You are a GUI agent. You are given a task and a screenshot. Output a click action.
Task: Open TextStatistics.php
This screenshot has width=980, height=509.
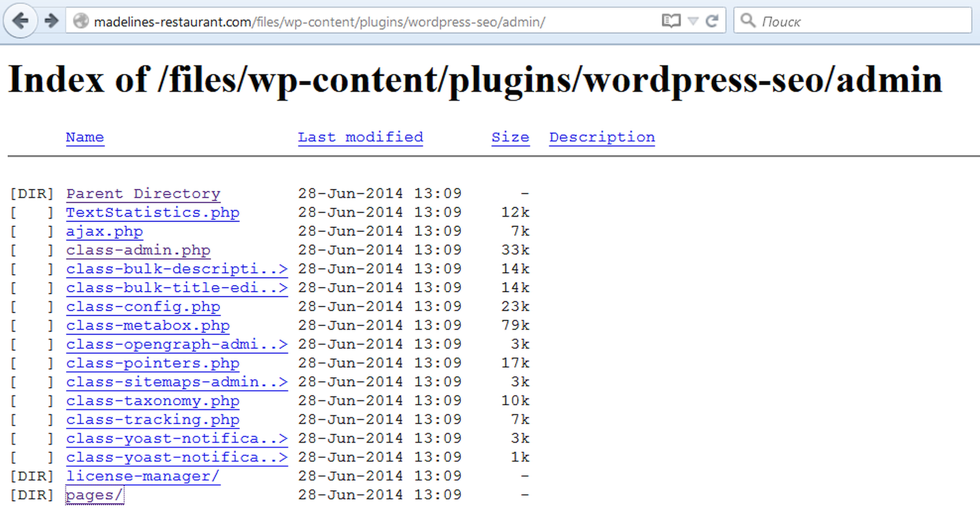[x=152, y=212]
